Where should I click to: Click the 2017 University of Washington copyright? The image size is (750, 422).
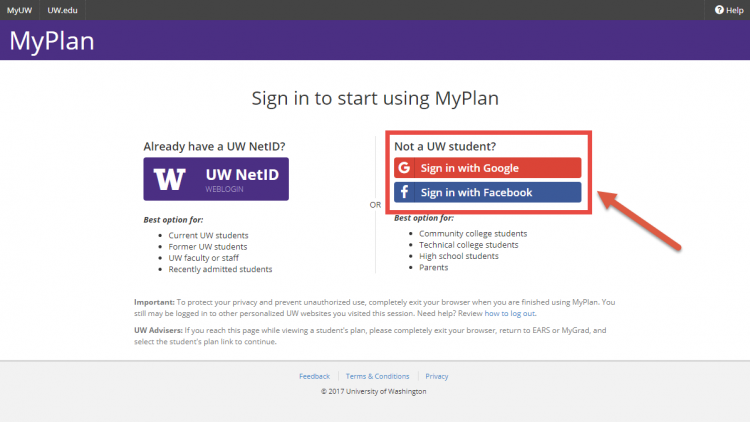click(x=374, y=391)
